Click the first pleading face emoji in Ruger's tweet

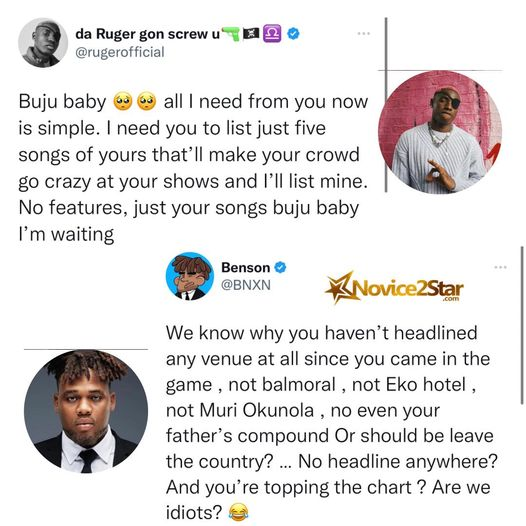click(123, 102)
